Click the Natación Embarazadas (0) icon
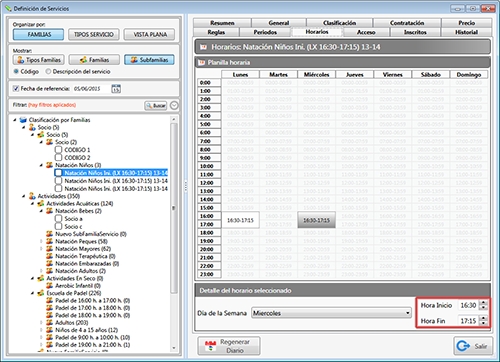Screen dimensions: 500x362 tap(49, 263)
